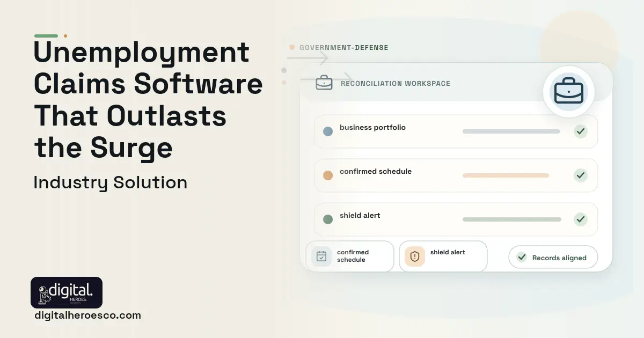The width and height of the screenshot is (644, 338).
Task: Click the business portfolio row label
Action: [372, 128]
